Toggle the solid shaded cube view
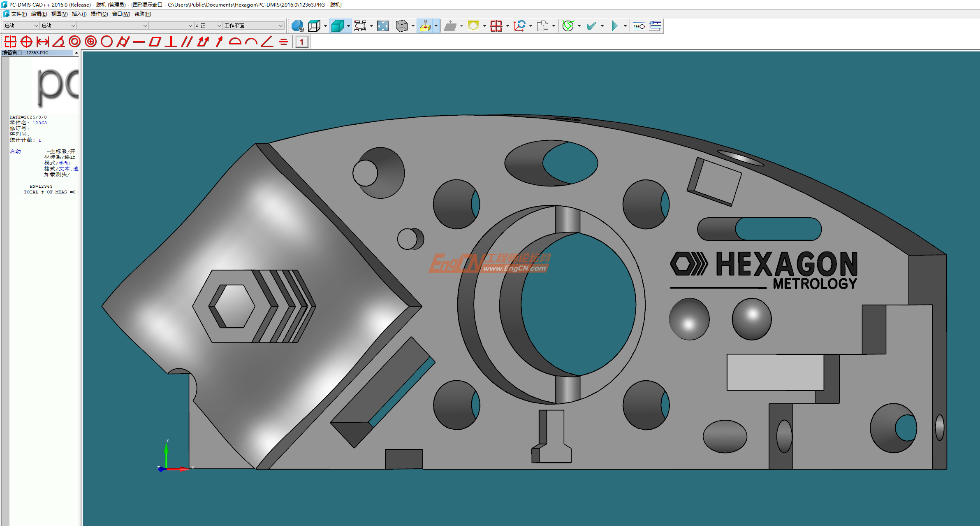Image resolution: width=980 pixels, height=526 pixels. [337, 26]
